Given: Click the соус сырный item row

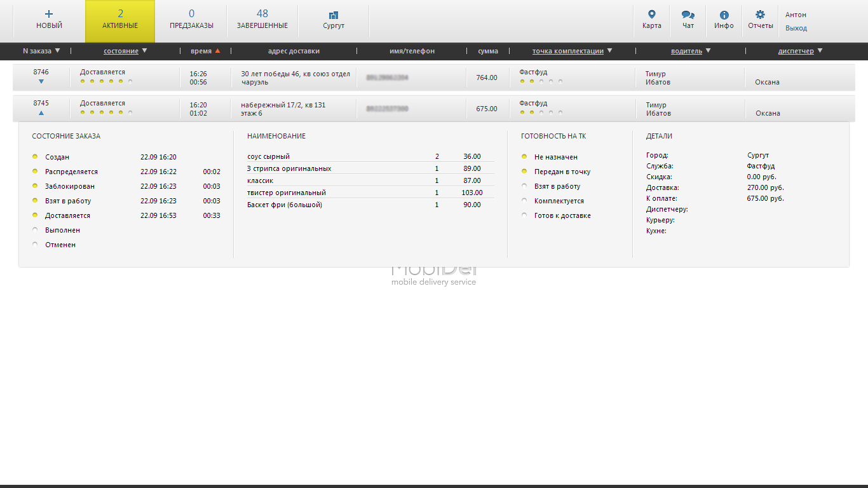Looking at the screenshot, I should pyautogui.click(x=370, y=156).
